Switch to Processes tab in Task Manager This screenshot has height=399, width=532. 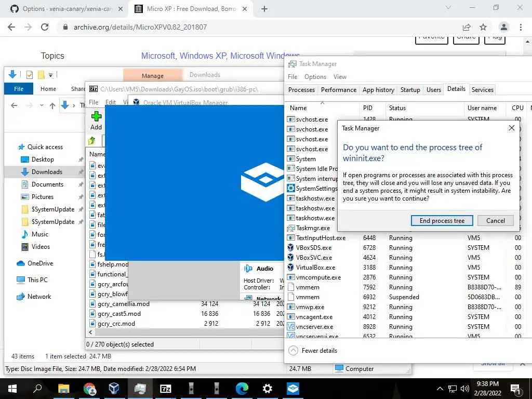[301, 90]
